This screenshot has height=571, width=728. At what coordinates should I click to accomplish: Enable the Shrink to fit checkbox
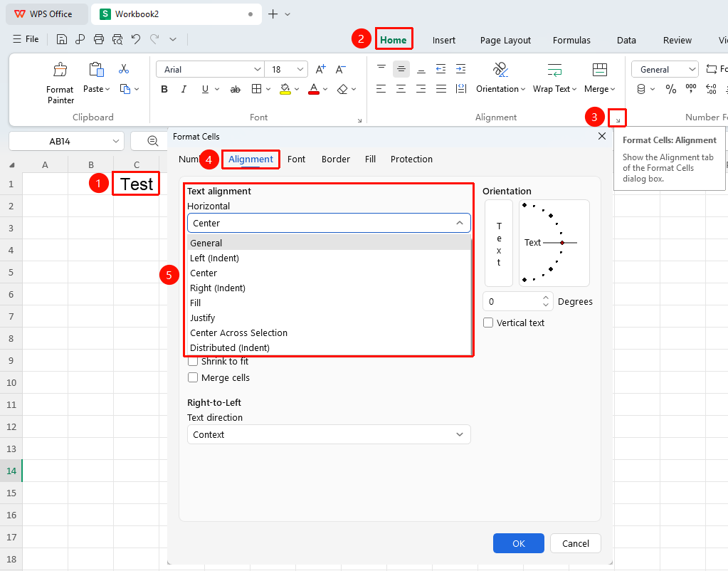coord(193,362)
